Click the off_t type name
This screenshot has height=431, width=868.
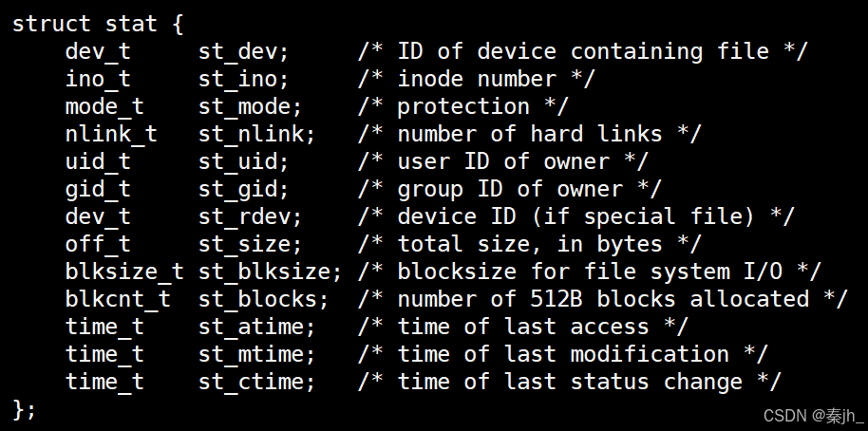tap(98, 245)
